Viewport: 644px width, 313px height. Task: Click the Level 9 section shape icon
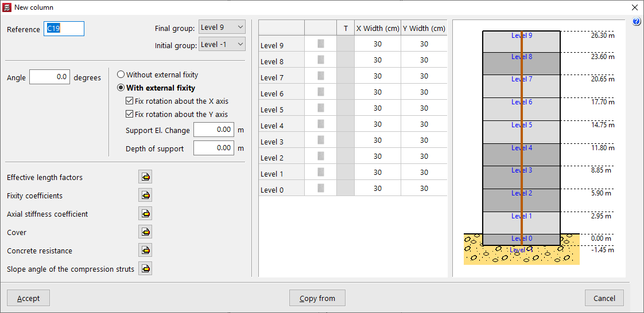(x=321, y=44)
